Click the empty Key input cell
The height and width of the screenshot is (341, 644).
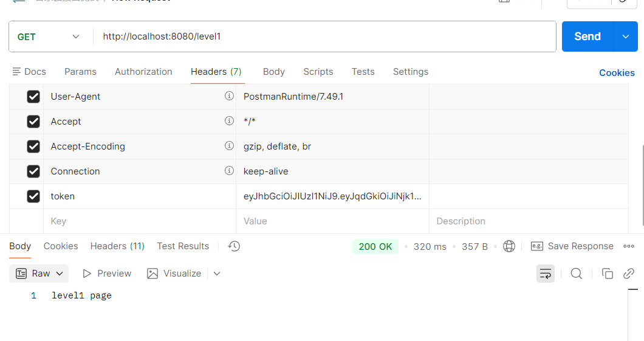[x=140, y=221]
